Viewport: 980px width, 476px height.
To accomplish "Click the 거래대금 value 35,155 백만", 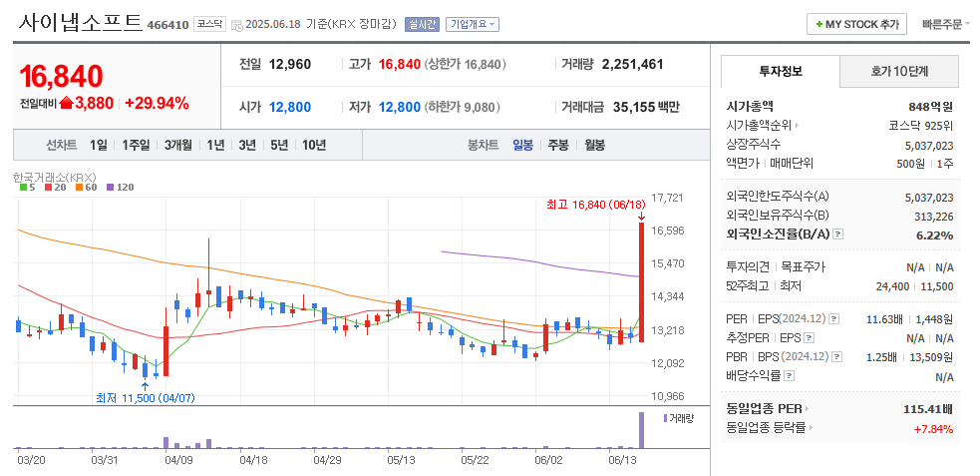I will tap(646, 107).
